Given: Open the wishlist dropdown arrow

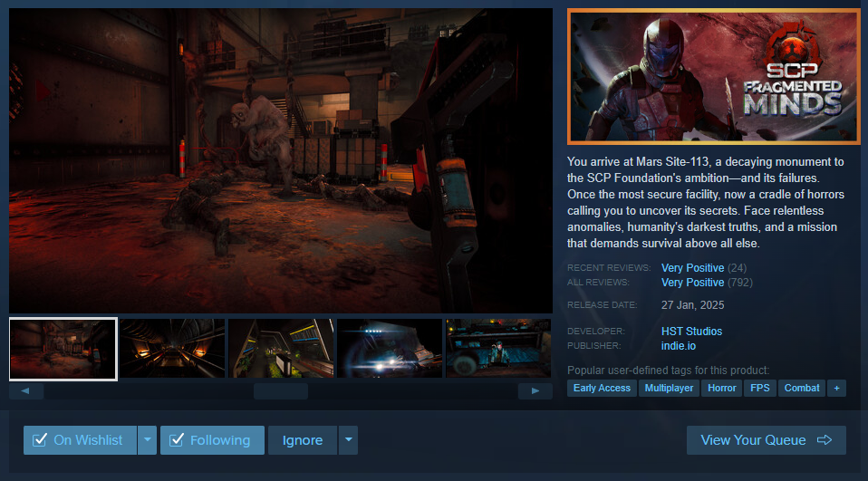Looking at the screenshot, I should [148, 440].
